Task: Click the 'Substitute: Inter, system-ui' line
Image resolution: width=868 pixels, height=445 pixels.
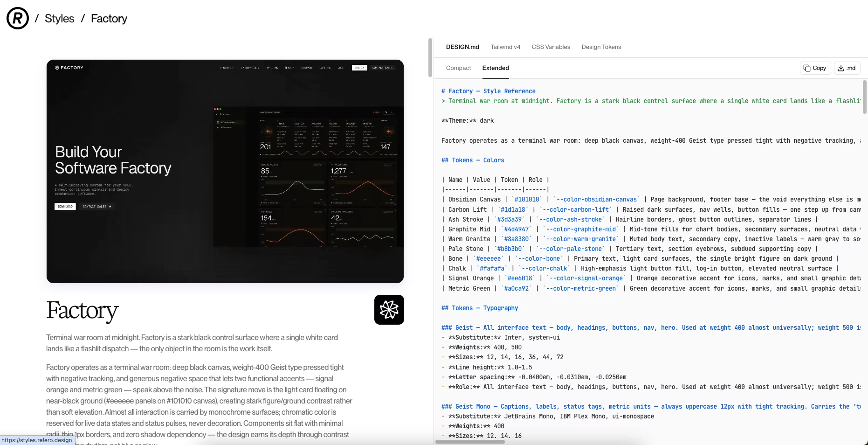Action: tap(501, 338)
